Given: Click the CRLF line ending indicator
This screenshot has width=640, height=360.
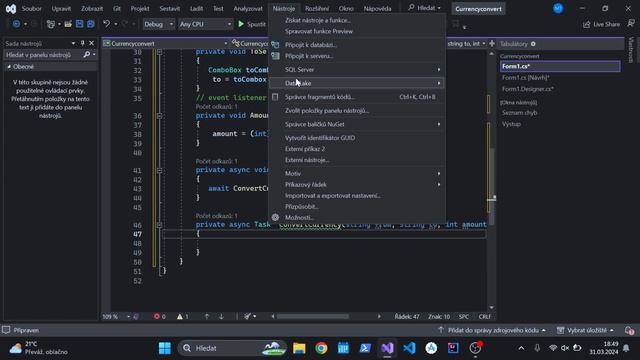Looking at the screenshot, I should click(484, 316).
